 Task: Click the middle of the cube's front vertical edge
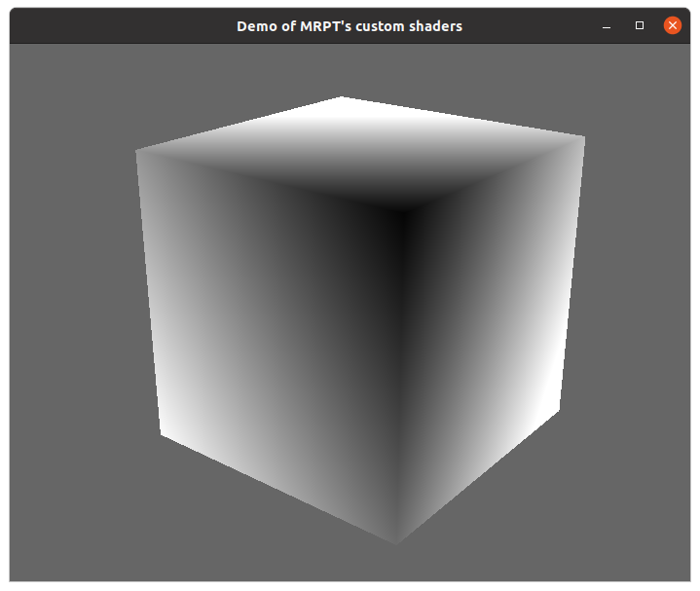click(x=400, y=375)
